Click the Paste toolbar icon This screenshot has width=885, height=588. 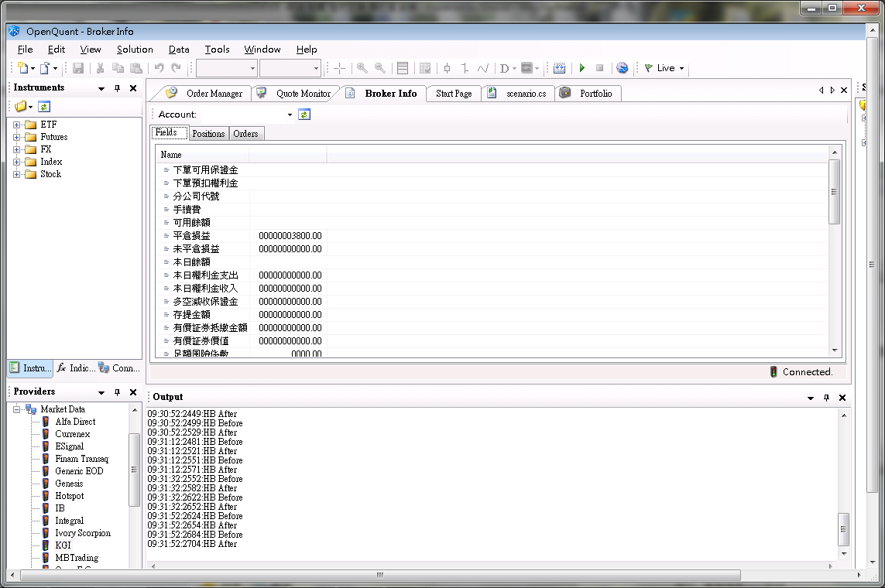[x=136, y=68]
